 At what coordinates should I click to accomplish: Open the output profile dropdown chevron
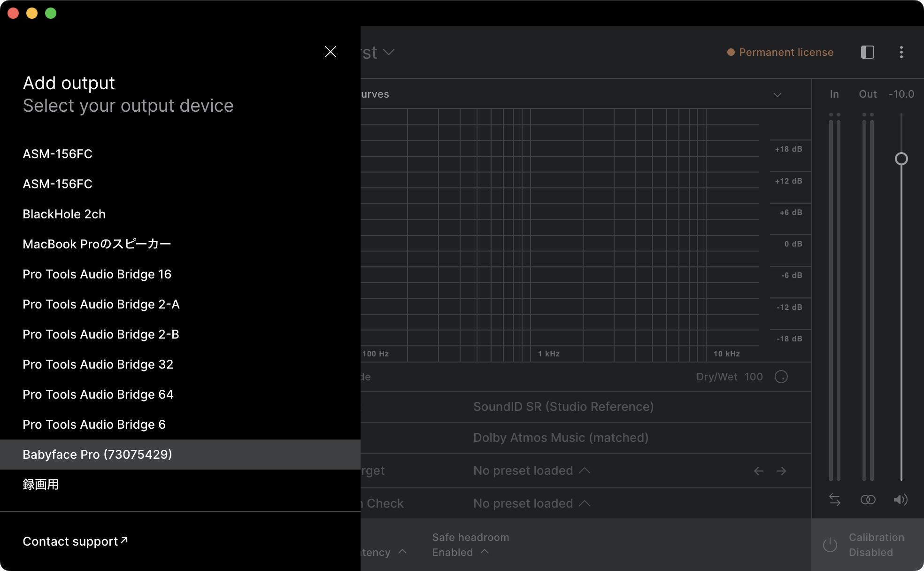click(389, 52)
